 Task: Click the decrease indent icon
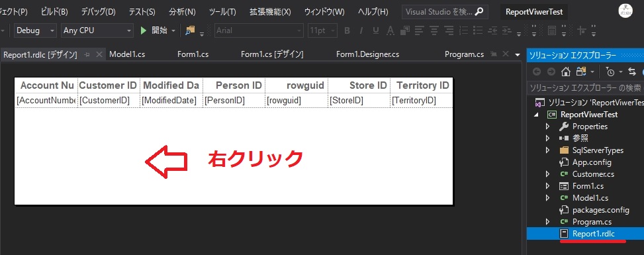coord(492,30)
